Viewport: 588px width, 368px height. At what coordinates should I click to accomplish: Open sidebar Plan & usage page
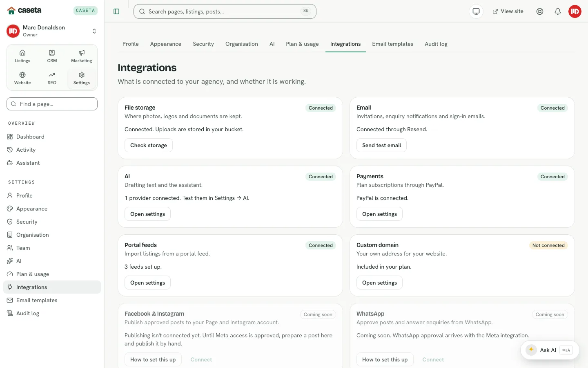(x=52, y=274)
